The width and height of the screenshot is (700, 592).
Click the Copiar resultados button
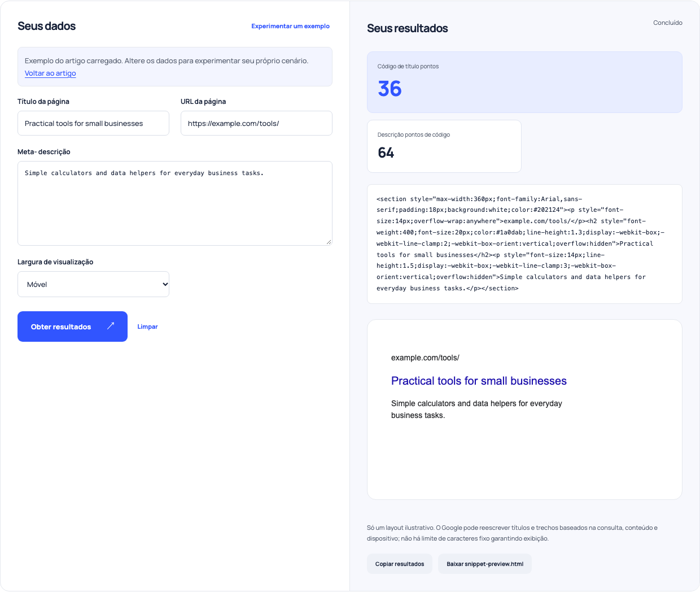pyautogui.click(x=400, y=564)
